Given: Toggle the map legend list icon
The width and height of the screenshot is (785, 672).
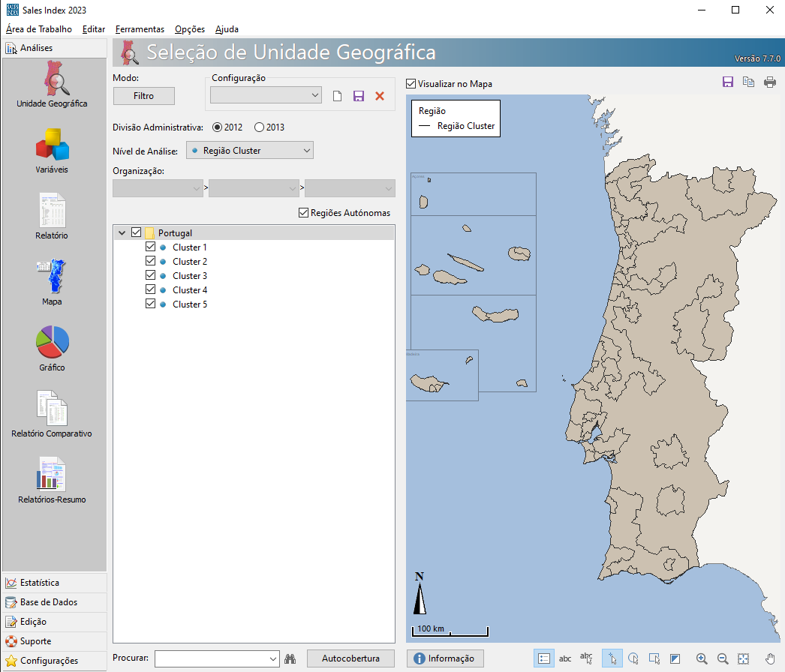Looking at the screenshot, I should (544, 658).
